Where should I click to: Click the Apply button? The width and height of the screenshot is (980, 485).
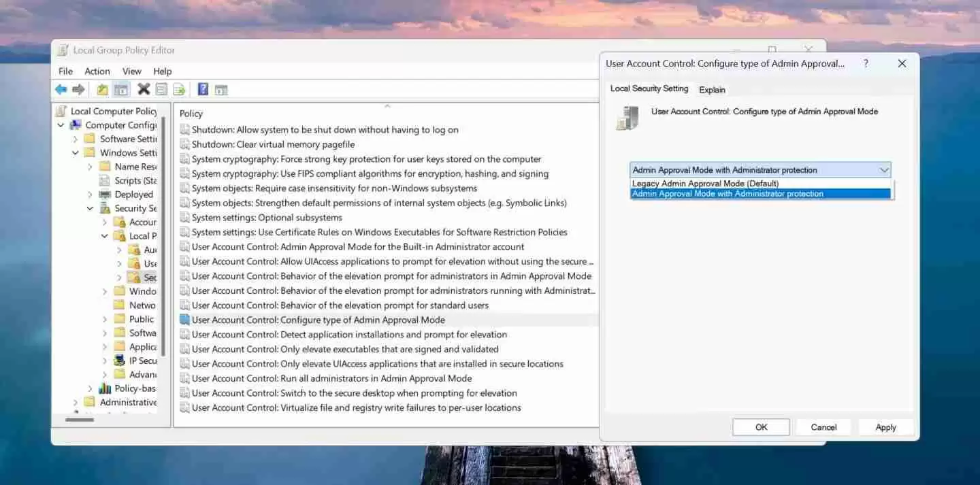point(885,427)
